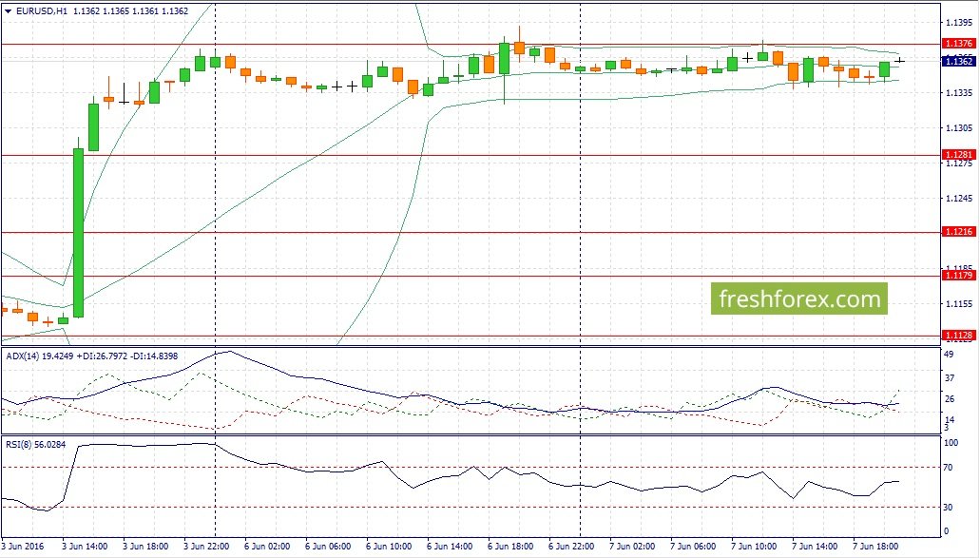Viewport: 980px width, 558px height.
Task: Click the 6 Jun 18:00 time label
Action: tap(510, 547)
